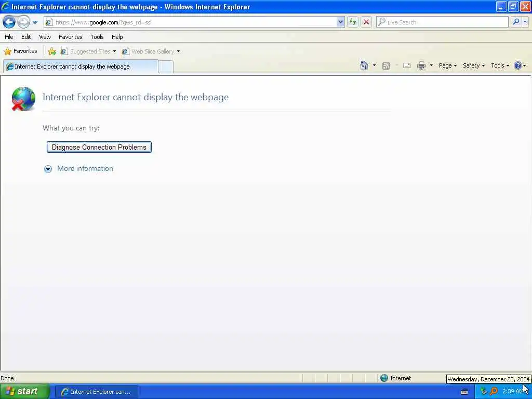Expand the More information section
Screen dimensions: 532x399
pos(79,169)
